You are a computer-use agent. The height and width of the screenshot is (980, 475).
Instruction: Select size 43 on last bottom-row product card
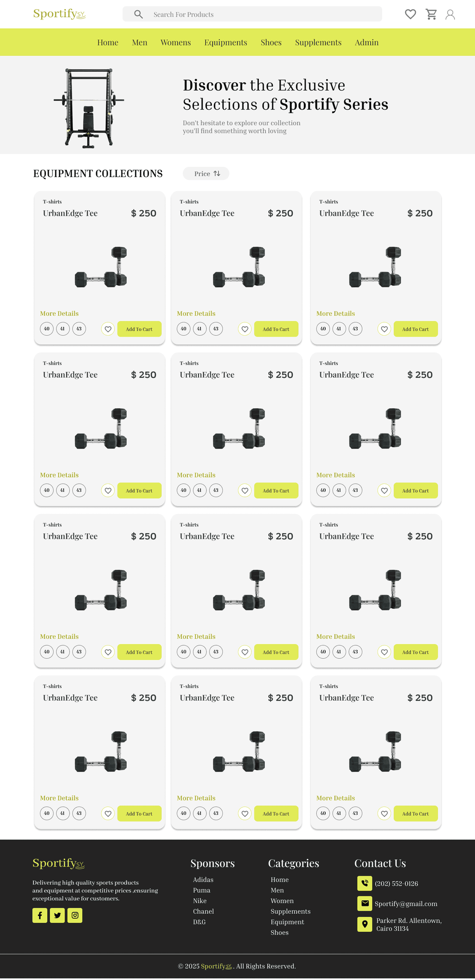point(355,813)
